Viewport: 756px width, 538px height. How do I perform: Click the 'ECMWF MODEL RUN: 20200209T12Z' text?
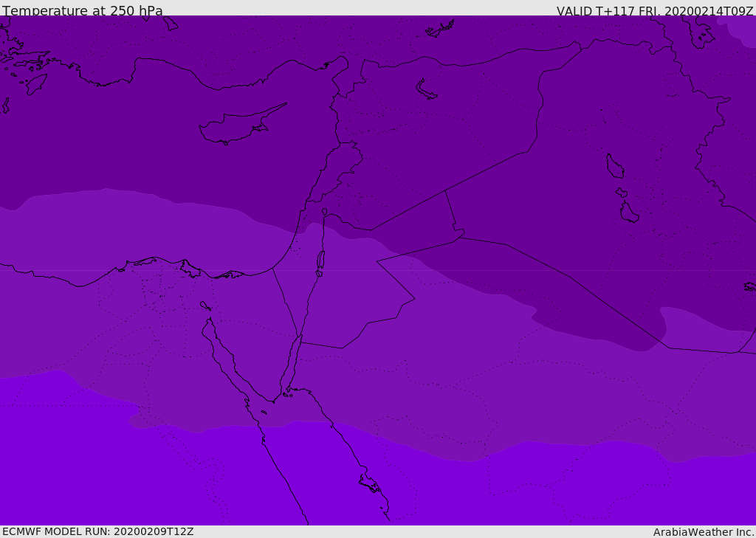click(98, 531)
